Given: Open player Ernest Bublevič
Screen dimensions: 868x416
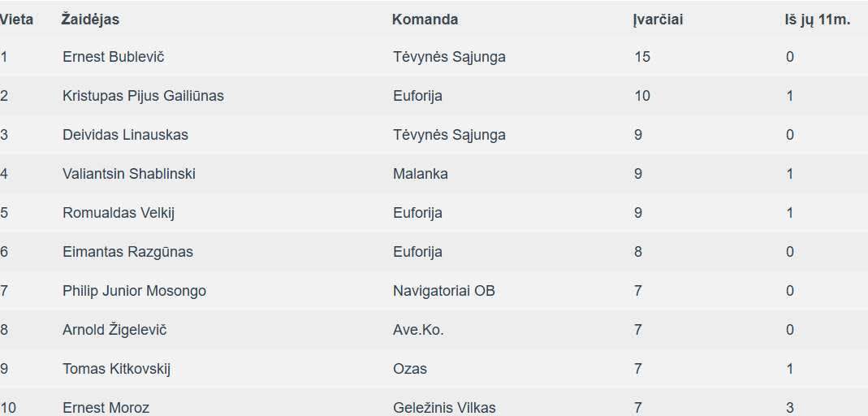Looking at the screenshot, I should 114,57.
